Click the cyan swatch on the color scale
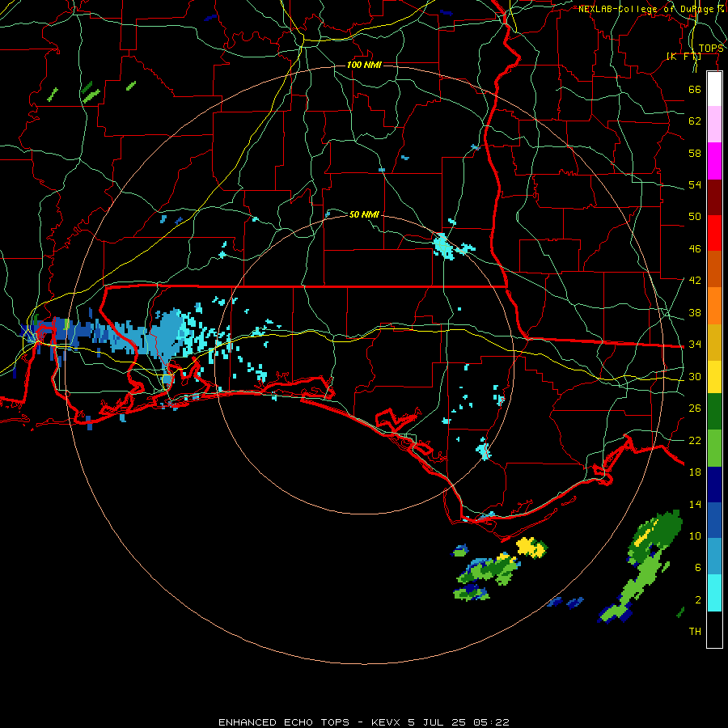Screen dimensions: 728x728 pyautogui.click(x=714, y=593)
